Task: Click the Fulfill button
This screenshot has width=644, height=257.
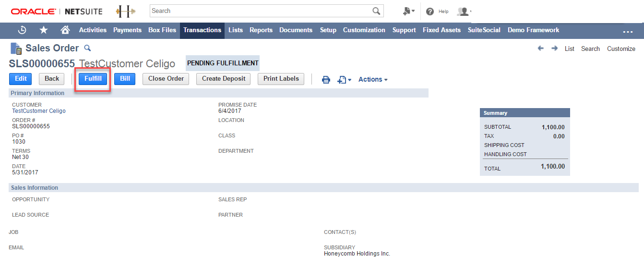Action: [x=93, y=79]
